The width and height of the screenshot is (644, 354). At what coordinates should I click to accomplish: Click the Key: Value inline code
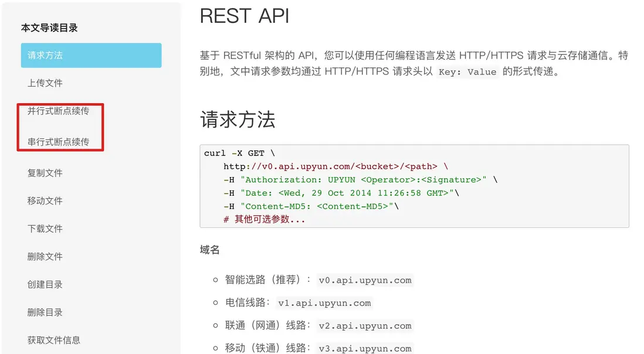467,72
